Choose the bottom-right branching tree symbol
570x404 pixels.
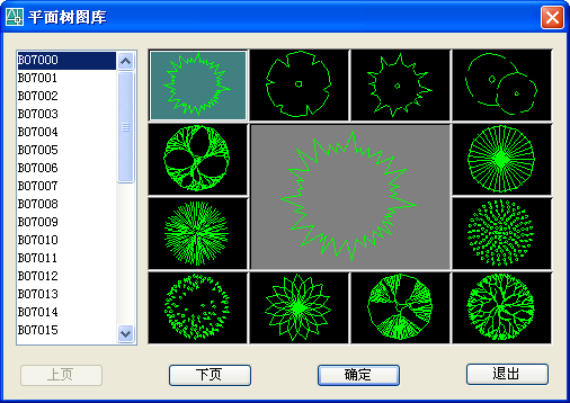pos(502,308)
